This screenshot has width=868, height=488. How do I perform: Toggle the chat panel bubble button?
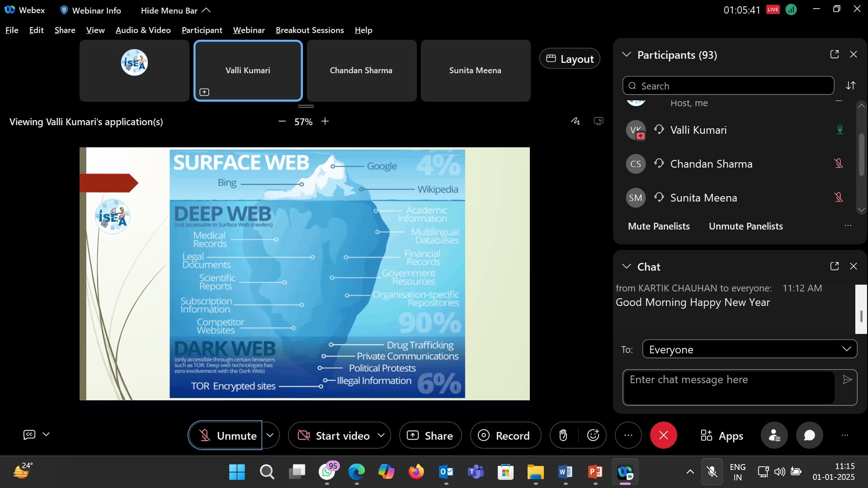click(x=809, y=436)
